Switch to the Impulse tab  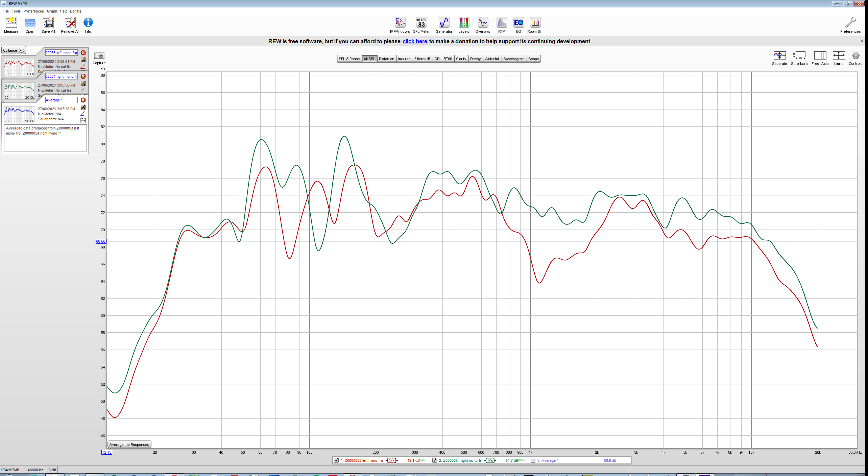[404, 59]
